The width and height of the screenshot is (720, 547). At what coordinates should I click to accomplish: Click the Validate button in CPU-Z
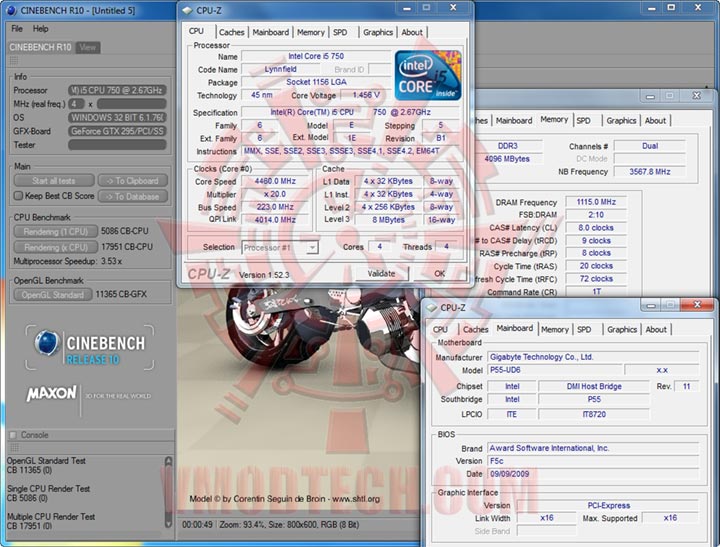tap(381, 273)
